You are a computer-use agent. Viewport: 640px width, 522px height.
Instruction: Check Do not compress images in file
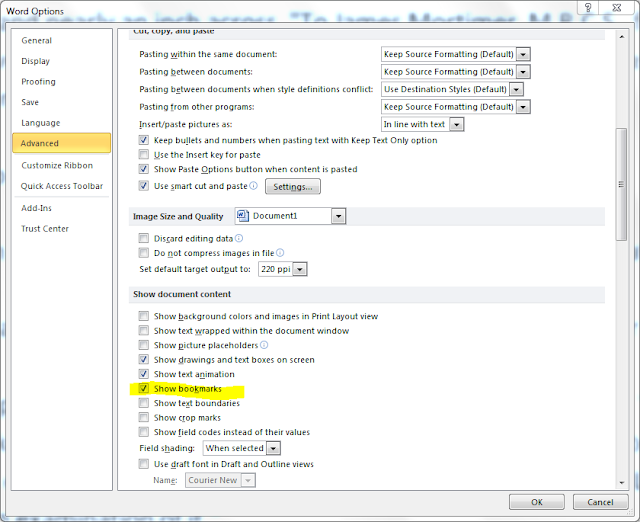144,253
